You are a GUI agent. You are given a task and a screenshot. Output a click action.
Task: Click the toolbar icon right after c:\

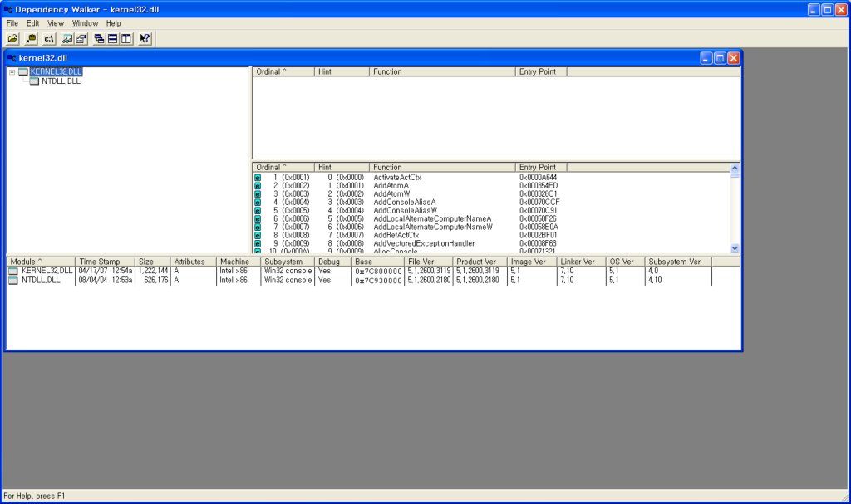tap(67, 38)
